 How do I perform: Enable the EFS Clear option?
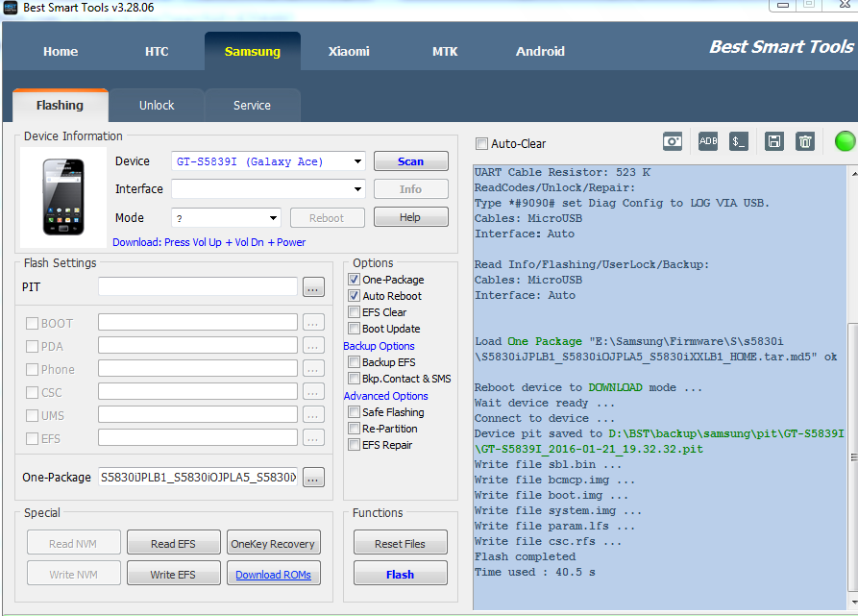pyautogui.click(x=354, y=312)
